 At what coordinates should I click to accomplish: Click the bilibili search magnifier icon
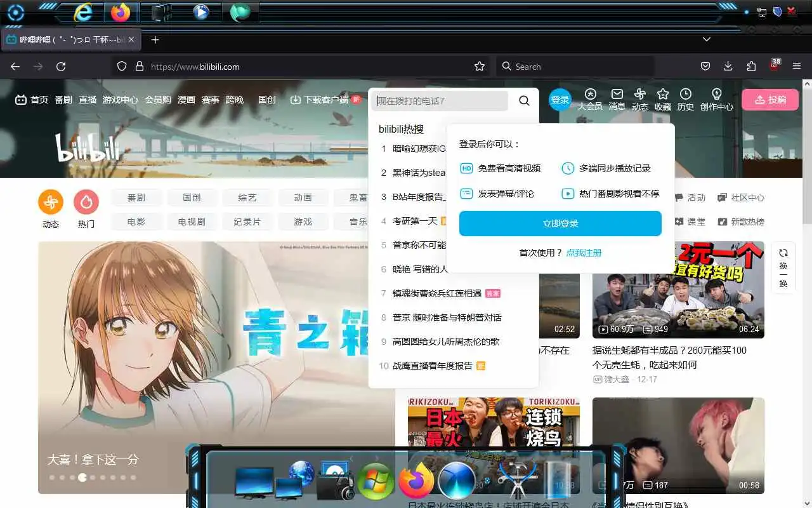coord(524,100)
